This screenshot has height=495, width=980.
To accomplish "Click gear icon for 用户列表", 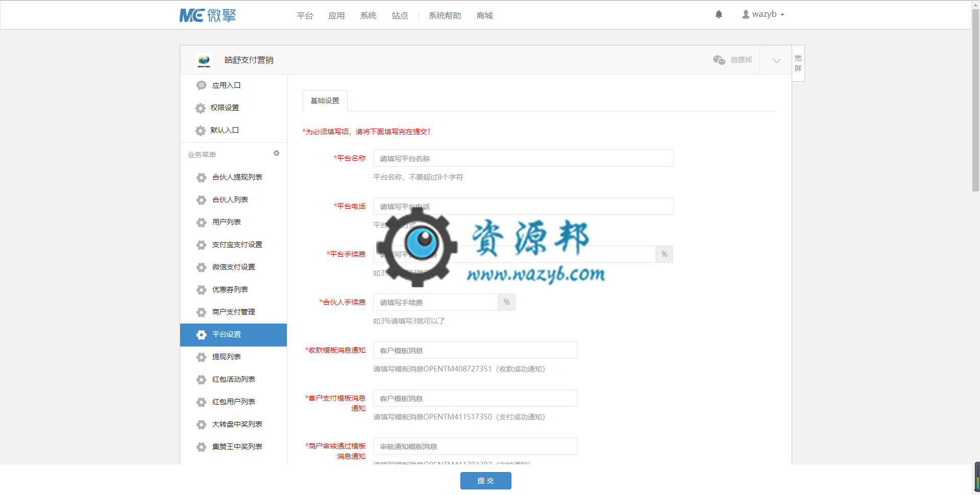I will pyautogui.click(x=201, y=222).
